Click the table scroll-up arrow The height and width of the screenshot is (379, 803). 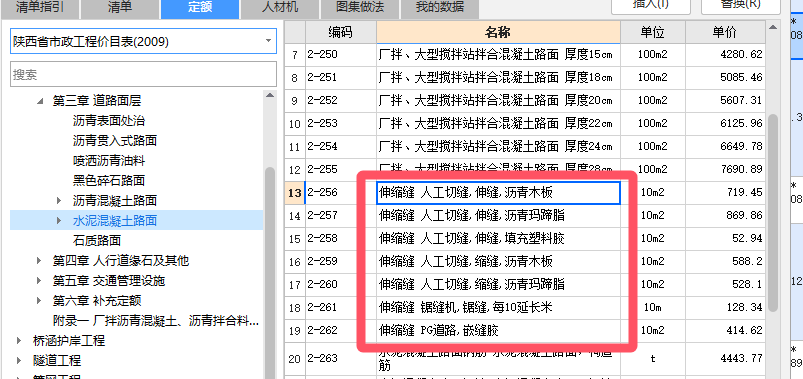773,27
